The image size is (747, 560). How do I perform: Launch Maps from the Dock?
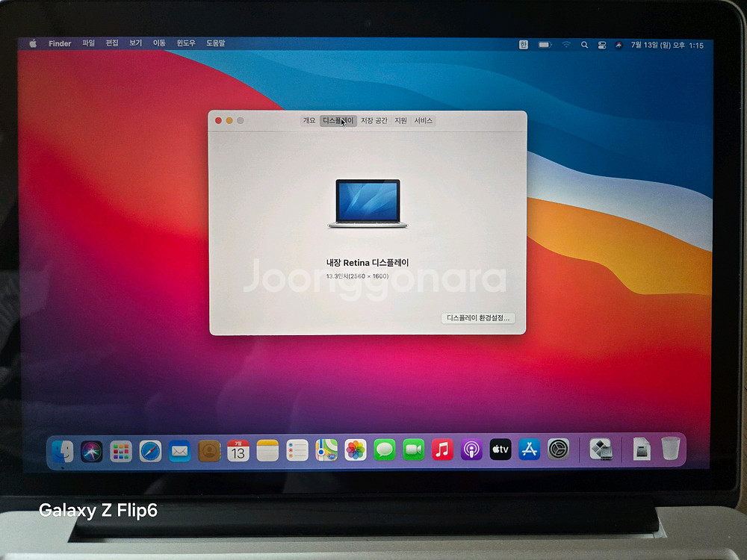click(x=326, y=450)
